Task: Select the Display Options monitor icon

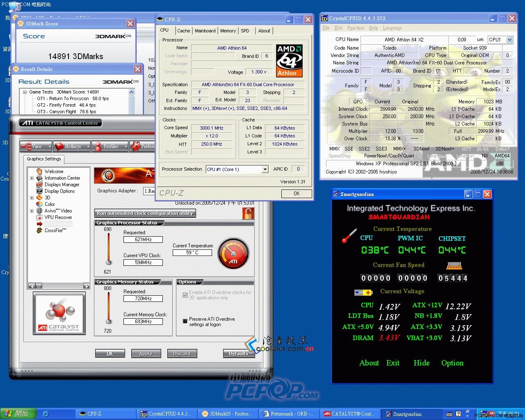Action: (x=39, y=191)
